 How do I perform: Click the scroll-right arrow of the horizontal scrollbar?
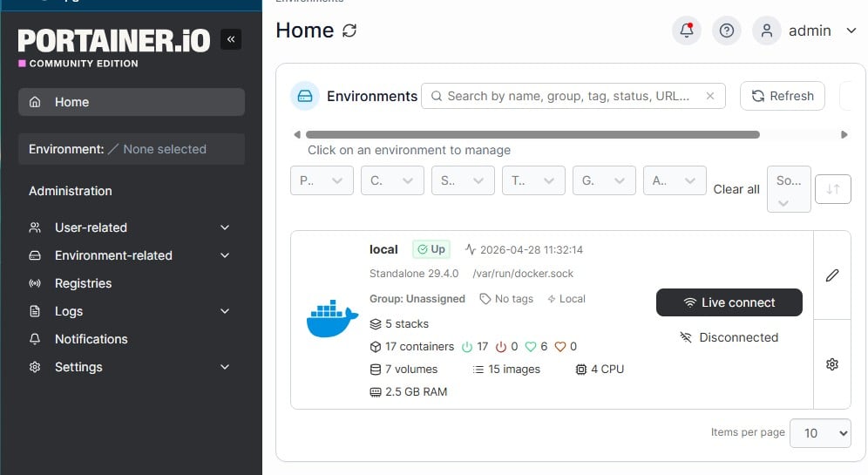click(844, 134)
